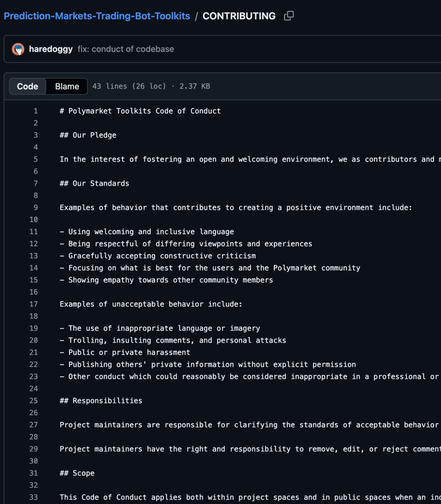
Task: Select line number 19
Action: [34, 328]
